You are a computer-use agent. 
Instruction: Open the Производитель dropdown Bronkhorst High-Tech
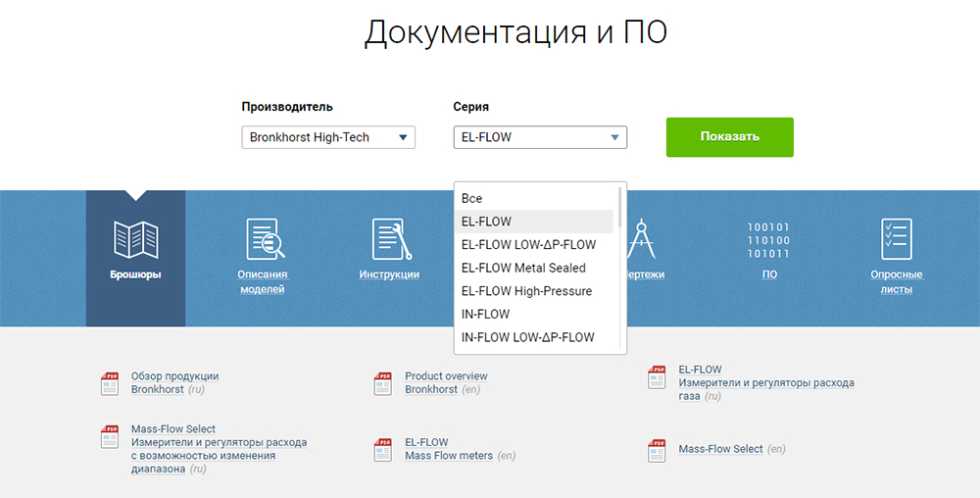pyautogui.click(x=328, y=137)
